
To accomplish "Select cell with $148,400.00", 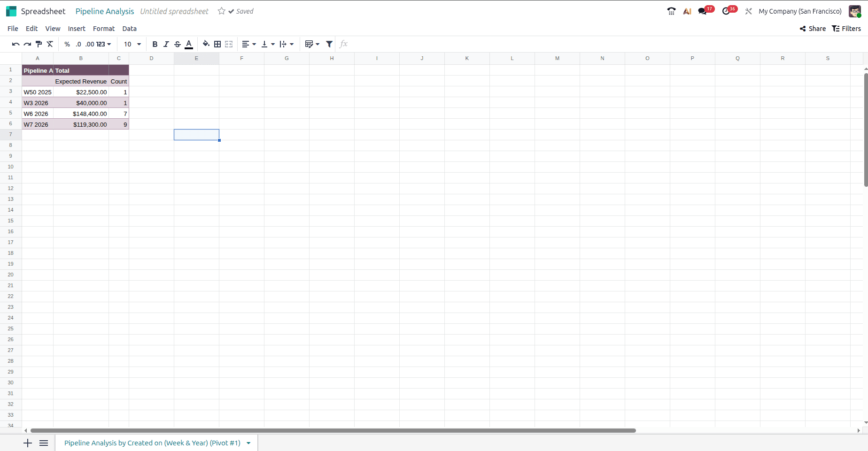I will click(x=81, y=114).
